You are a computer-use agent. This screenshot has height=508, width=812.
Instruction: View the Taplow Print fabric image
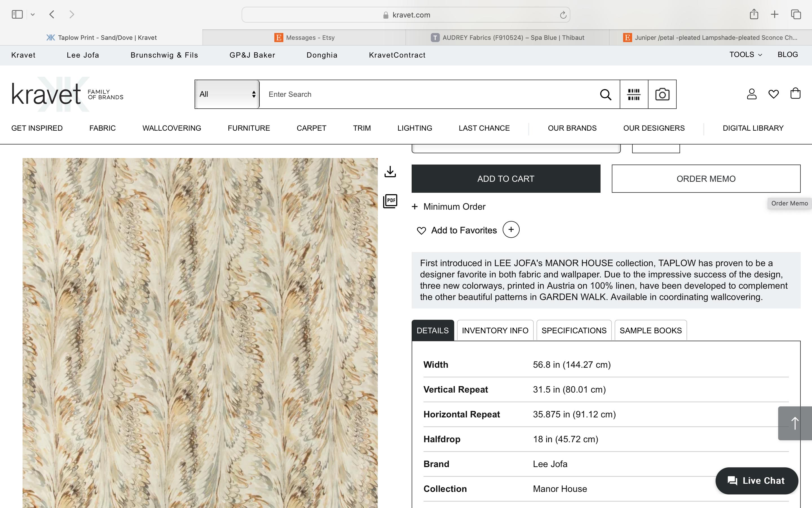pyautogui.click(x=200, y=333)
